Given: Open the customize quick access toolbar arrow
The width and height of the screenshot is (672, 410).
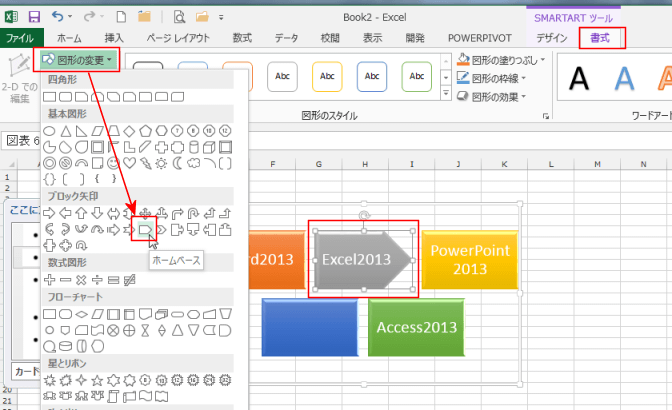Looking at the screenshot, I should pyautogui.click(x=221, y=18).
